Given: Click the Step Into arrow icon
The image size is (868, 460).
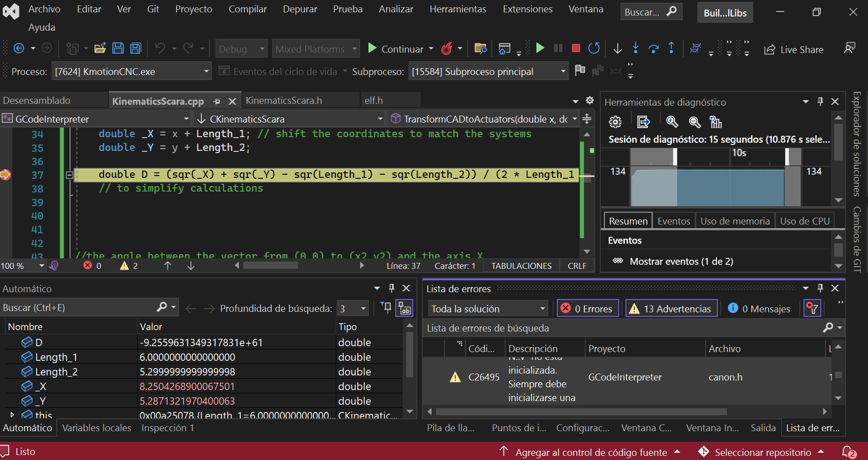Looking at the screenshot, I should pos(636,48).
